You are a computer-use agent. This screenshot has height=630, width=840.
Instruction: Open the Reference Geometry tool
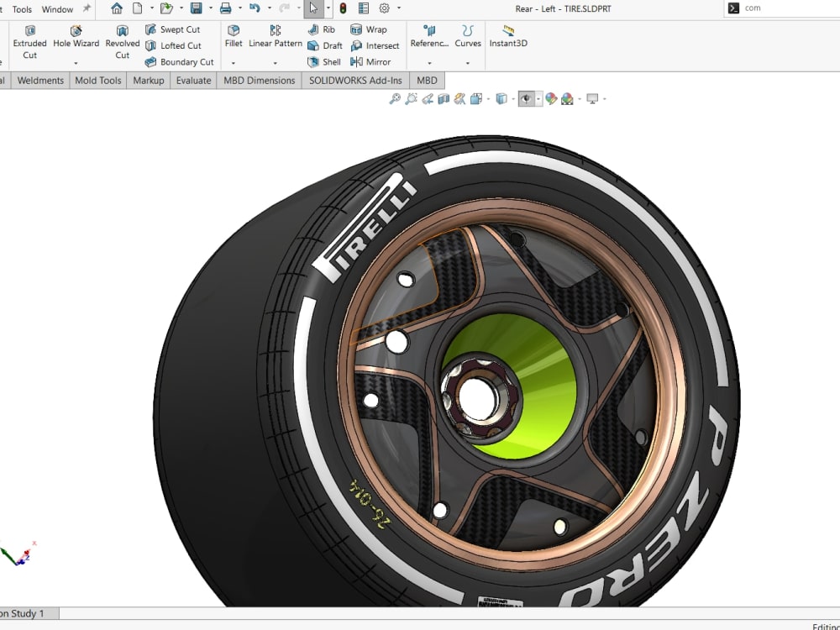click(x=429, y=37)
